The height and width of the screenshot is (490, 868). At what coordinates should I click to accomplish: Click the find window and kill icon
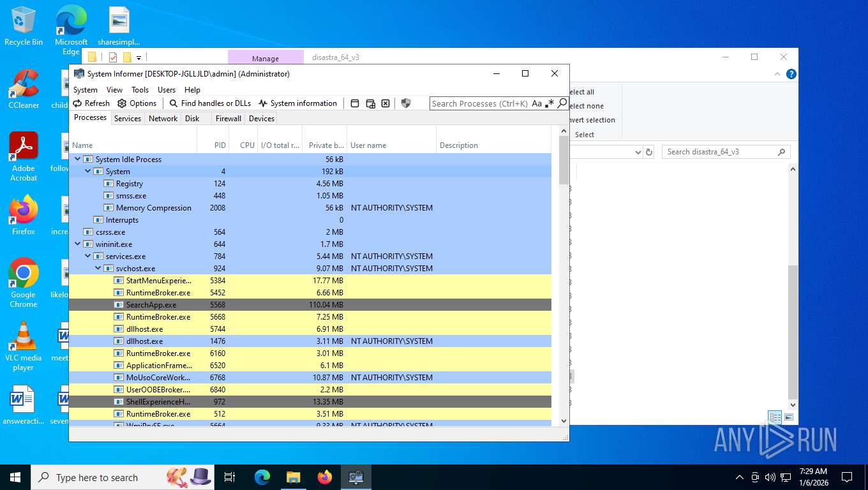point(385,103)
